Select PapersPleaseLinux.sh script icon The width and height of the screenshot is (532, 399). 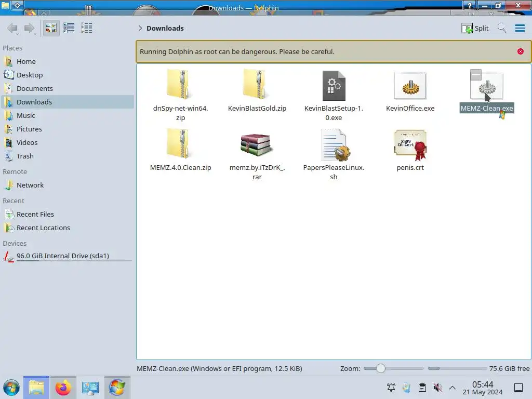point(335,144)
